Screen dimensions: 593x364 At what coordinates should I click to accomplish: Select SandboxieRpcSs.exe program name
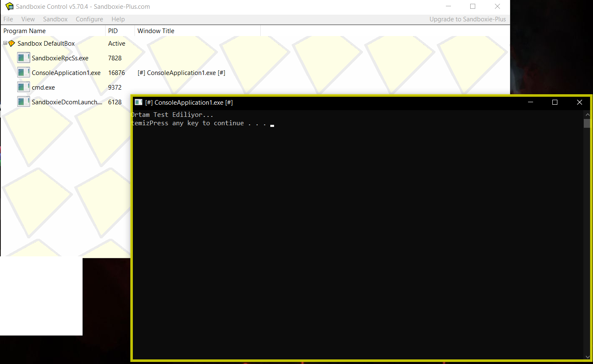point(60,58)
